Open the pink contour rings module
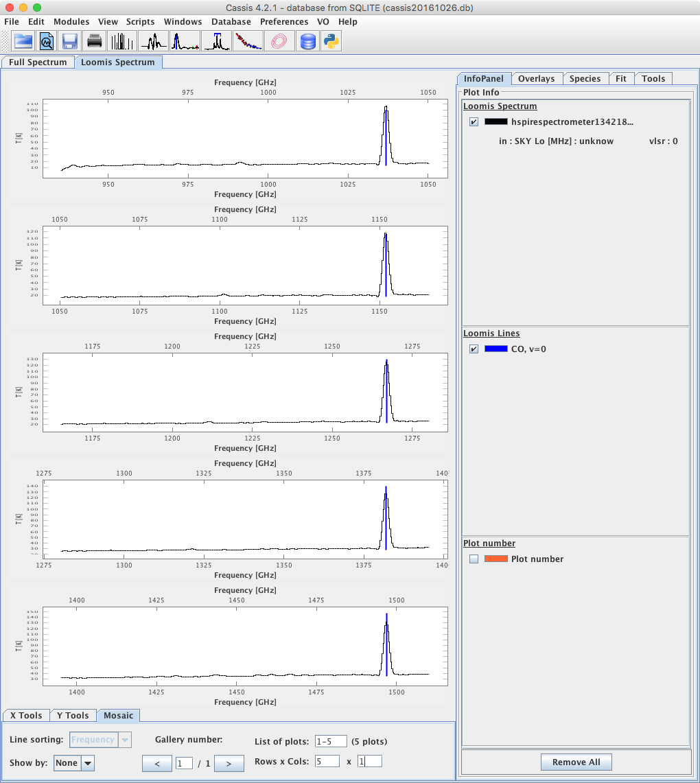Viewport: 700px width, 783px height. pos(279,41)
